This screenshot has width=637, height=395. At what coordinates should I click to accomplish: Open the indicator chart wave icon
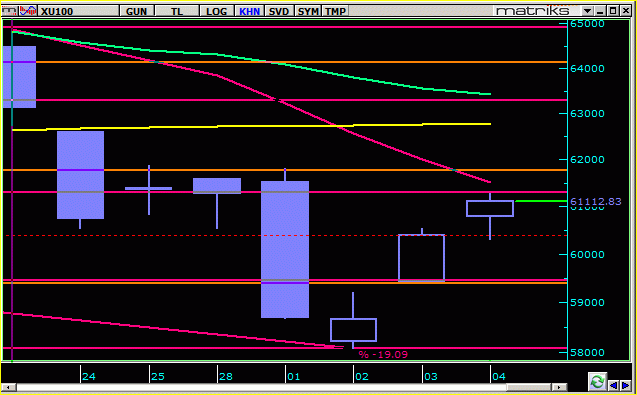point(28,11)
